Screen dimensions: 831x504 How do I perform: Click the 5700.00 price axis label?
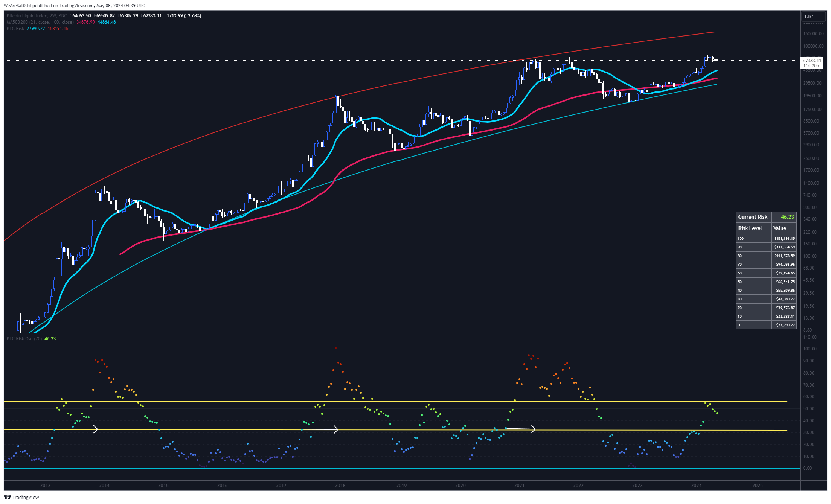[811, 133]
